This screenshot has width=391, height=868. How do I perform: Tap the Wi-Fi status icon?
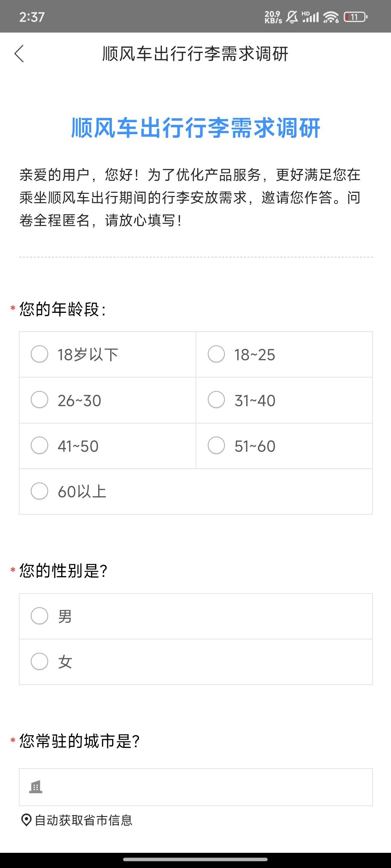[x=331, y=17]
